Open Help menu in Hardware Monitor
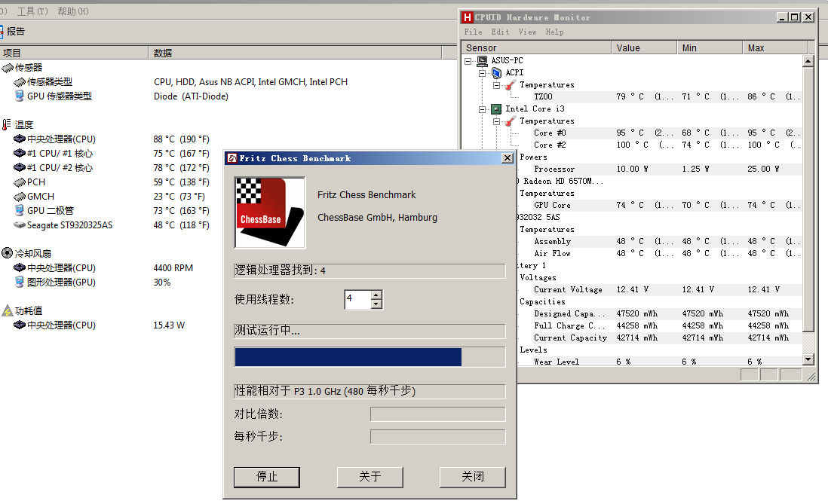Image resolution: width=828 pixels, height=504 pixels. coord(554,32)
